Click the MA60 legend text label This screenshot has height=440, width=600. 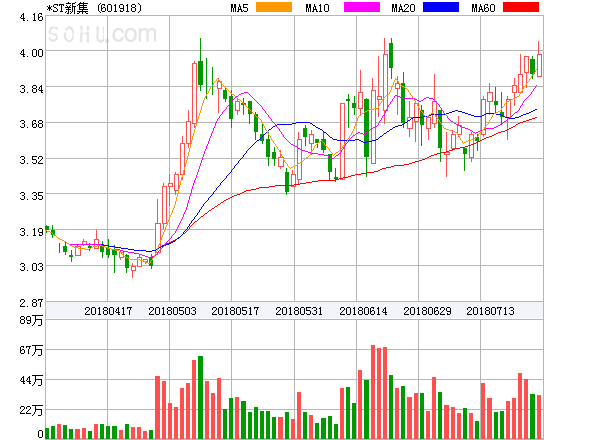pyautogui.click(x=483, y=8)
